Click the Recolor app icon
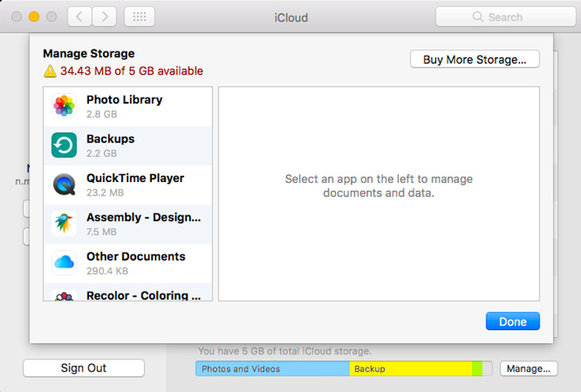 coord(64,296)
